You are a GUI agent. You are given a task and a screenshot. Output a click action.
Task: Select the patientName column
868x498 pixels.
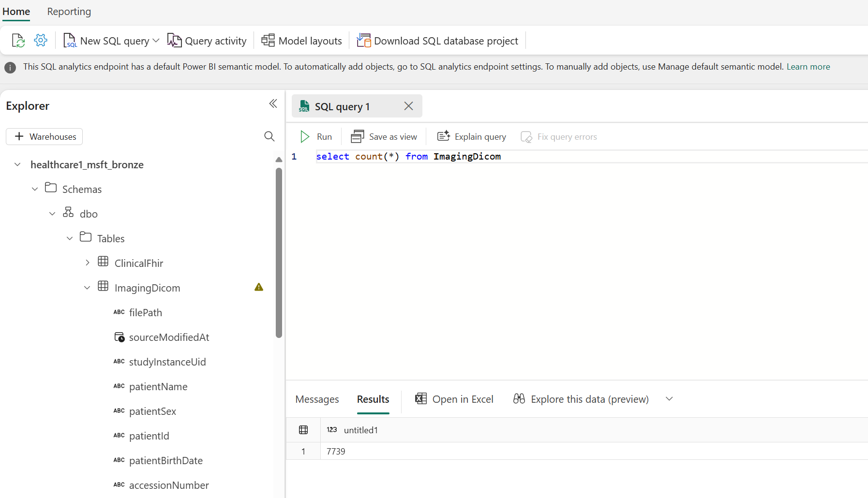[x=158, y=386]
